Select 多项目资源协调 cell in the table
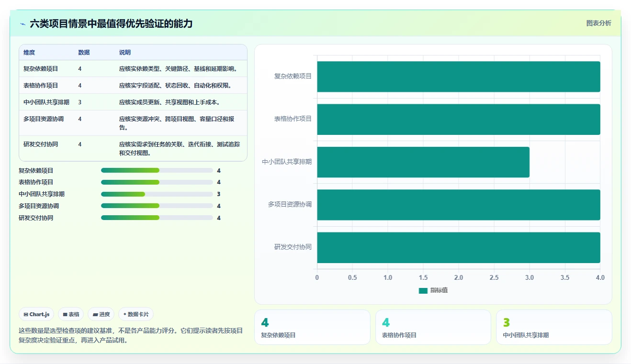 point(44,119)
